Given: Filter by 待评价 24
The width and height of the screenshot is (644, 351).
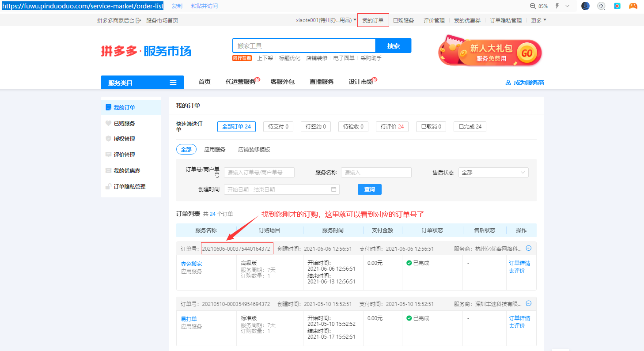Looking at the screenshot, I should pos(392,127).
